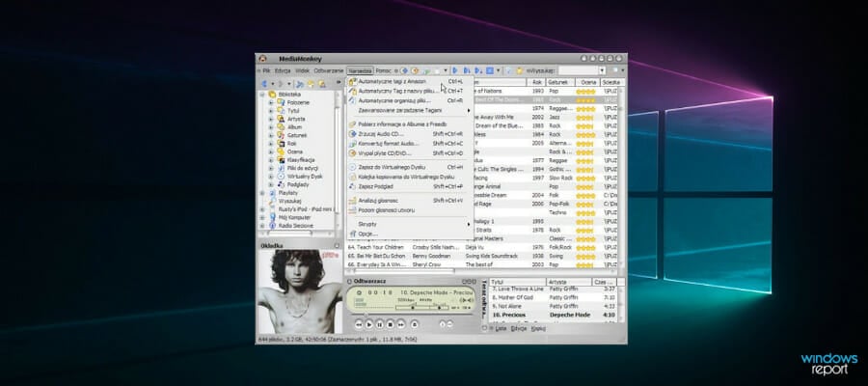Screen dimensions: 868x386
Task: Click the player Next track button
Action: coord(400,324)
